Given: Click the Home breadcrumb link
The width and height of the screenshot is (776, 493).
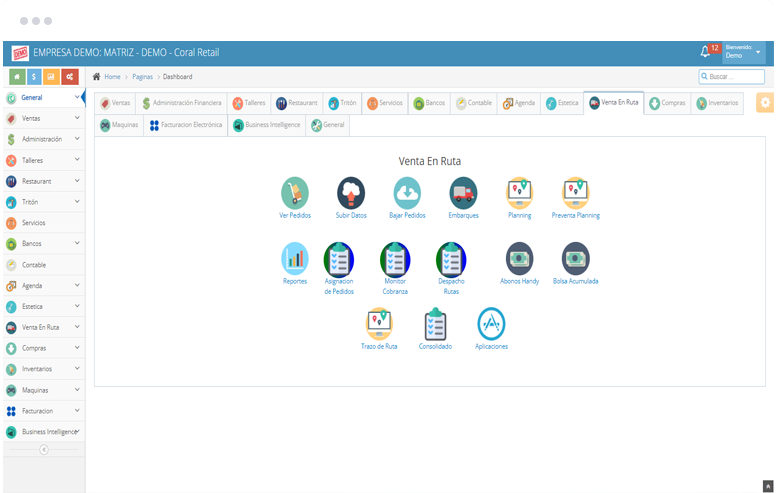Looking at the screenshot, I should (112, 77).
